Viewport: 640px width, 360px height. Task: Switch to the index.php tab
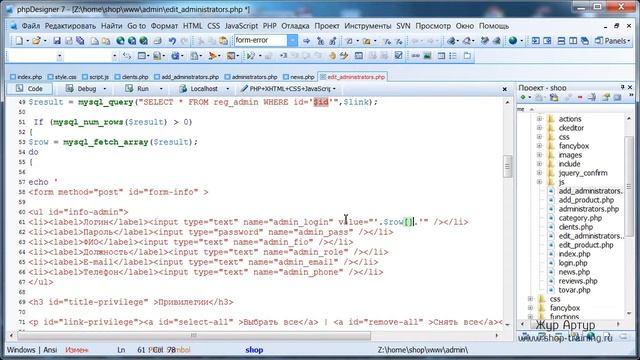pos(26,77)
